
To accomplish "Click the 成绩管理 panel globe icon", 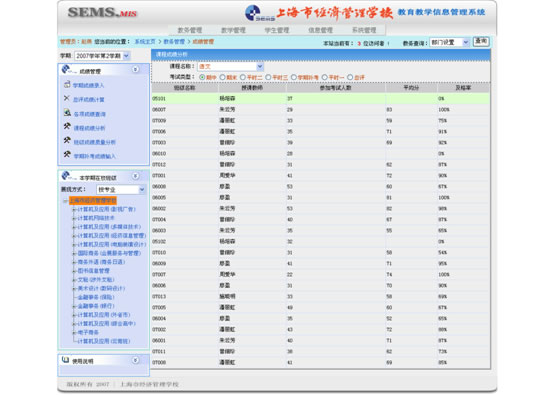I will tap(66, 69).
